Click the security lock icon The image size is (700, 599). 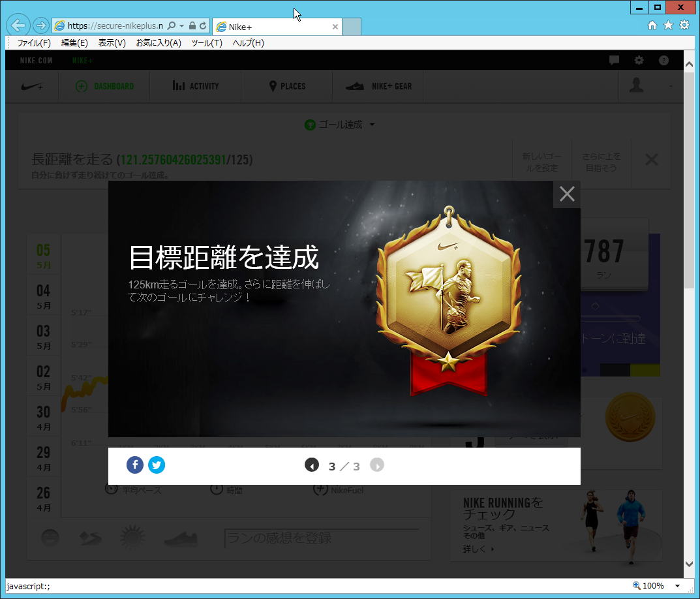(192, 26)
